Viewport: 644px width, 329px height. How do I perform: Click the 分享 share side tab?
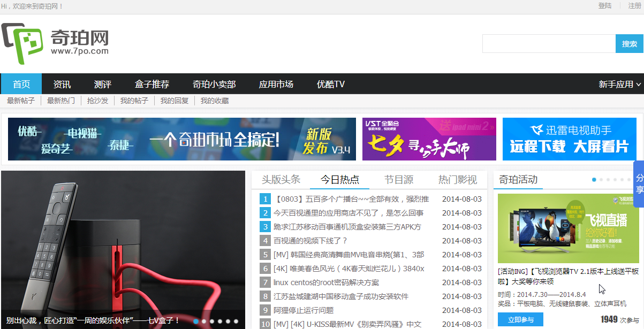[x=639, y=183]
